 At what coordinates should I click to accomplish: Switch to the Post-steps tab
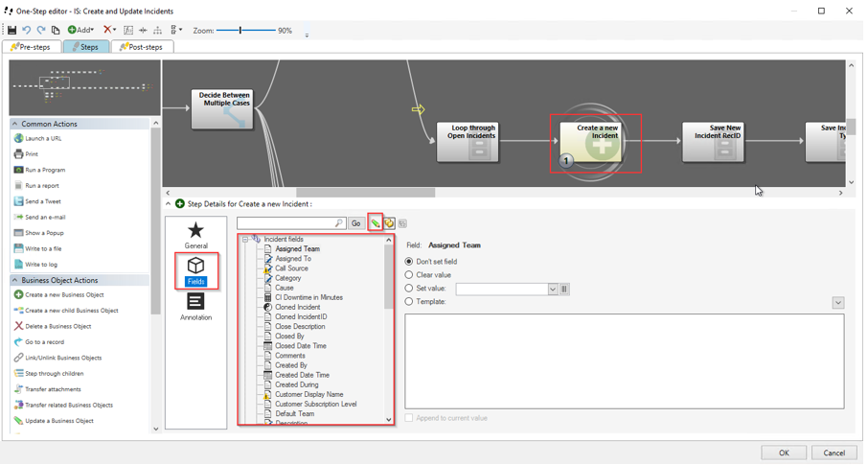click(x=142, y=47)
